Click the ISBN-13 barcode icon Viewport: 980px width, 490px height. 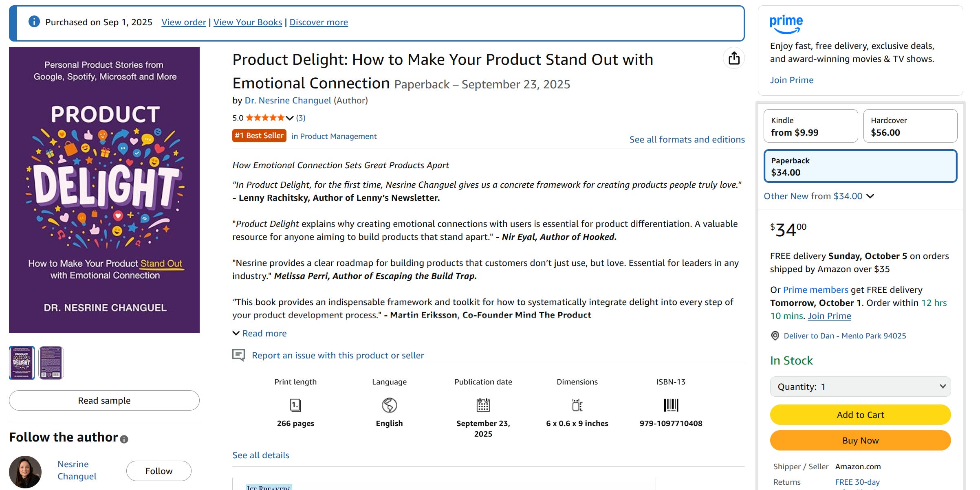tap(671, 405)
